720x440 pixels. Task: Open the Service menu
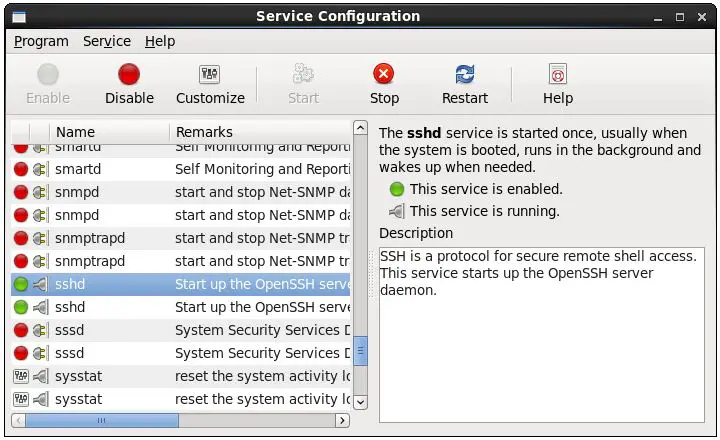click(x=107, y=41)
